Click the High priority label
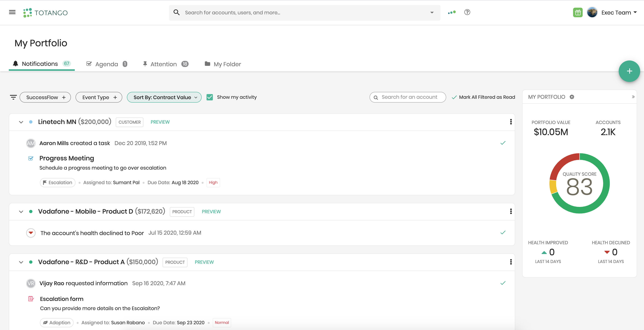644x330 pixels. pos(213,182)
